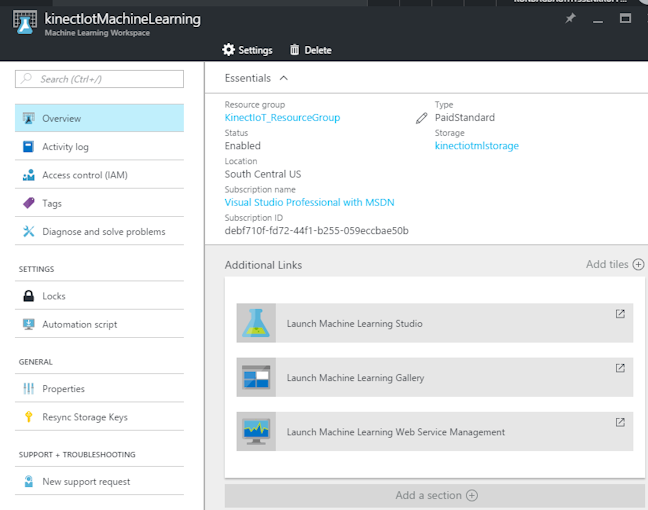Select Overview in the left menu
Screen dimensions: 648x510
pos(99,118)
